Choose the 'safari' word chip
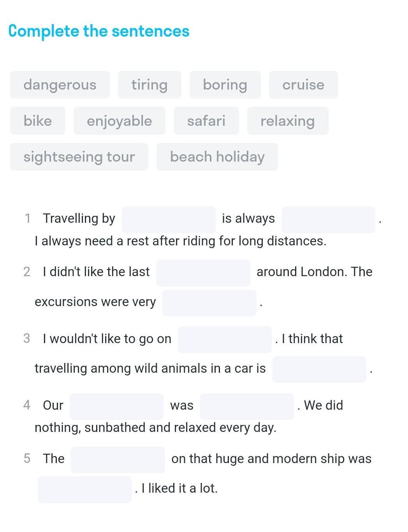 click(x=206, y=121)
